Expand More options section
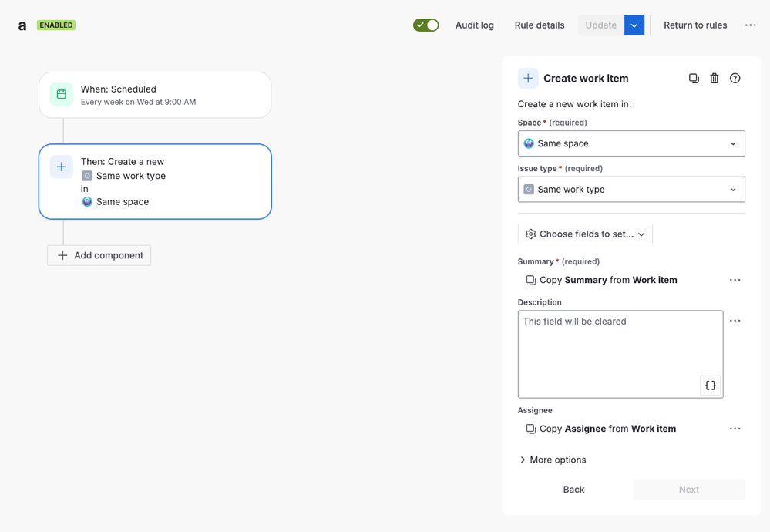Screen dimensions: 770x532 tap(553, 460)
